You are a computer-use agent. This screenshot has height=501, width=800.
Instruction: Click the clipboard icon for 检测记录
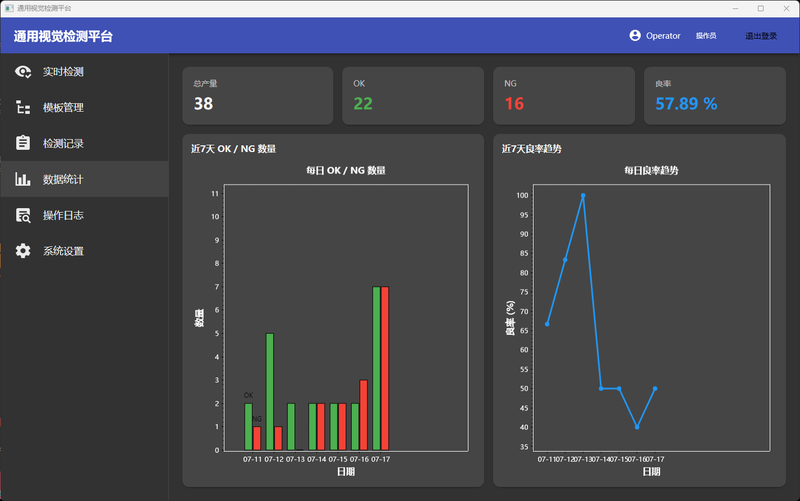(x=23, y=143)
